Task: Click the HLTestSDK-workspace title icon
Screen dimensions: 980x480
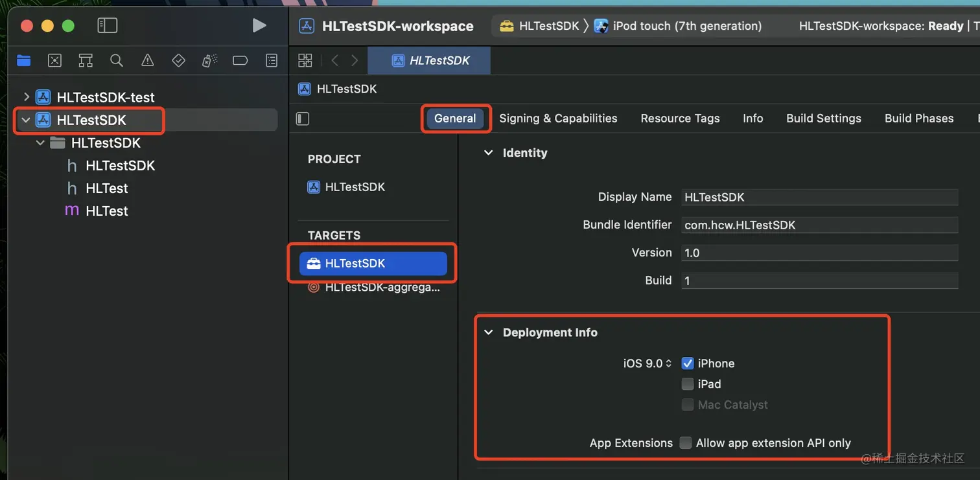Action: click(307, 26)
